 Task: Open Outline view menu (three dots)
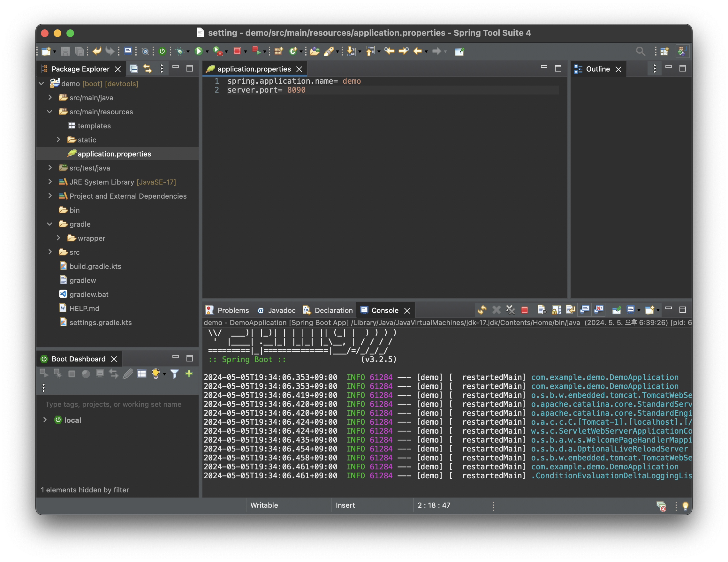[655, 69]
